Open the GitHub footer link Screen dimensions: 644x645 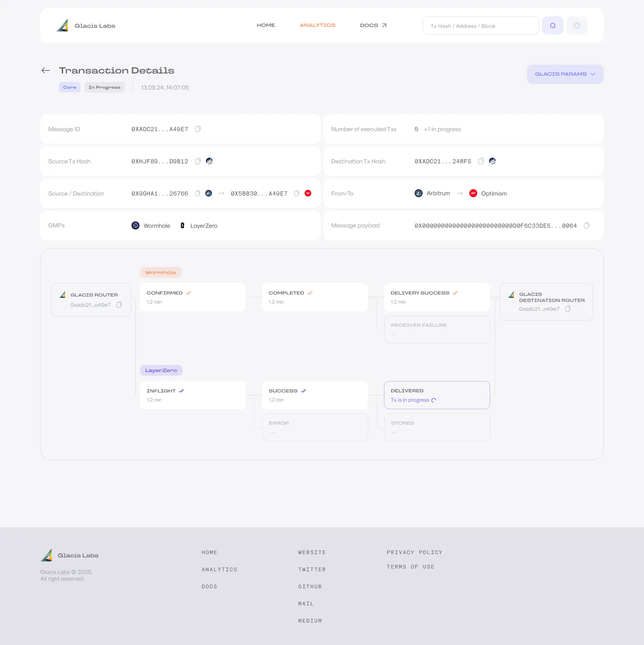pyautogui.click(x=310, y=587)
